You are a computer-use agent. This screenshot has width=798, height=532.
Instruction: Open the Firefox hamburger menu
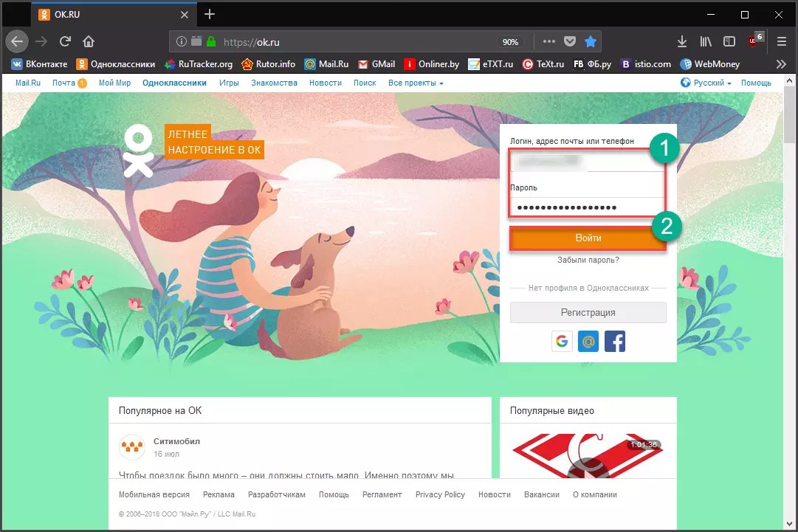coord(782,42)
